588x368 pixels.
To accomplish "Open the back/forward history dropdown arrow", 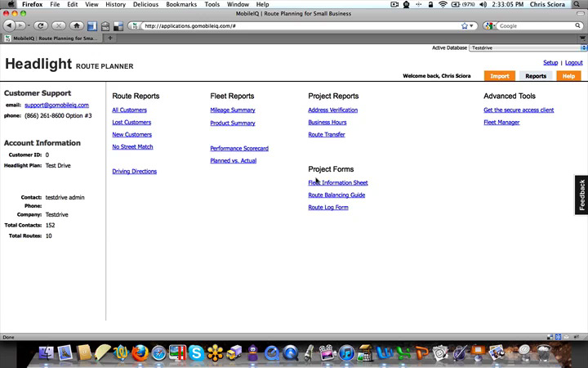I will click(x=30, y=25).
